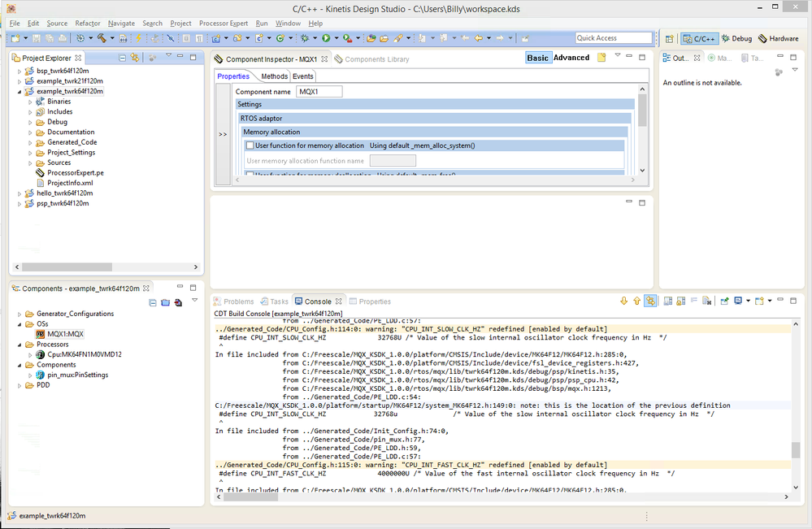812x529 pixels.
Task: Switch to C/C++ perspective
Action: (699, 39)
